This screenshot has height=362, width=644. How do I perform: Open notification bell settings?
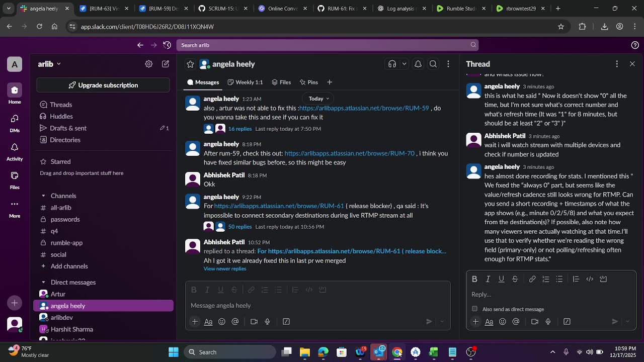point(418,64)
